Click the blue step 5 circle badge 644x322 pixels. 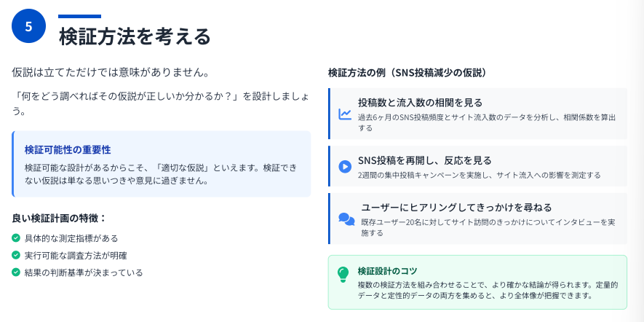pos(28,26)
